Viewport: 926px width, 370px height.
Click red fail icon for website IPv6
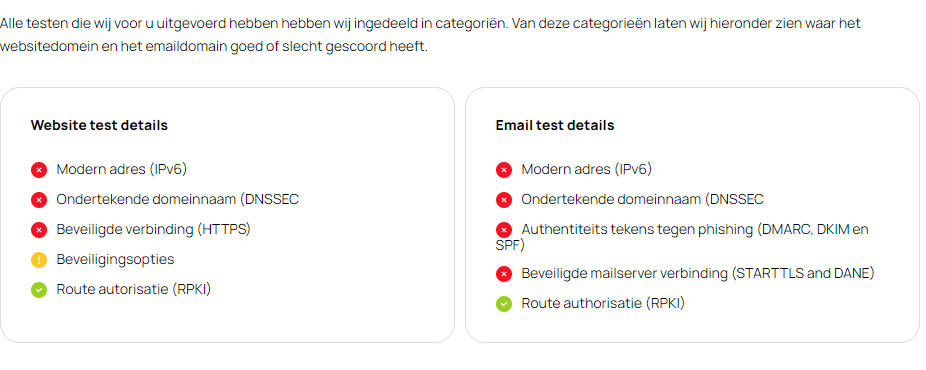point(39,171)
